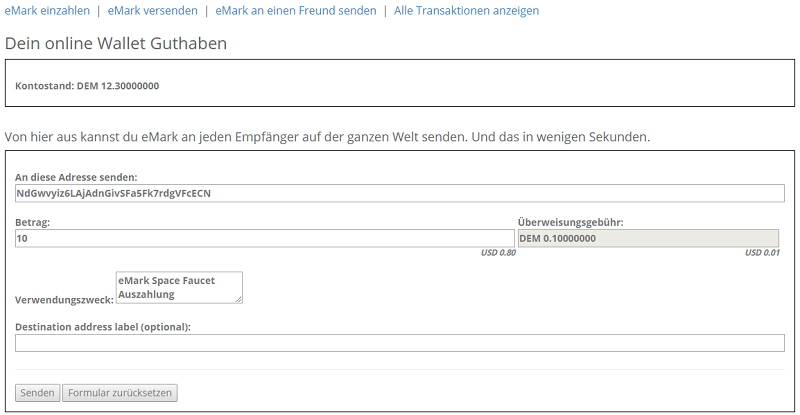Click Formular zurücksetzen button
The image size is (800, 415).
pos(120,393)
